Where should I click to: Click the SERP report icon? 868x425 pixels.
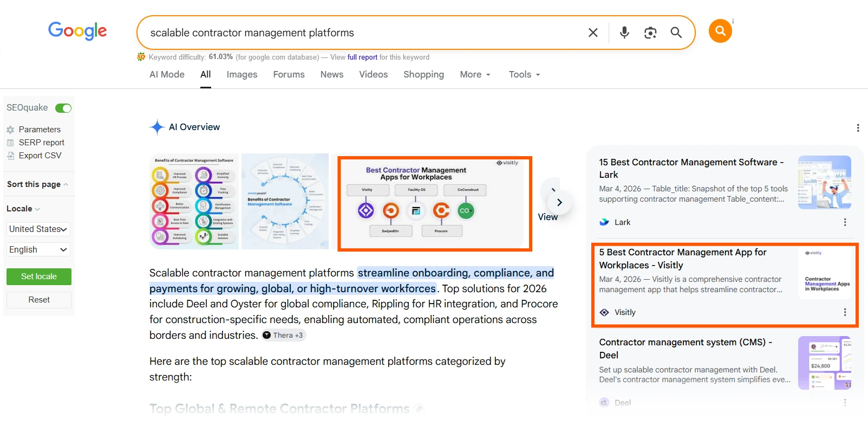[10, 143]
